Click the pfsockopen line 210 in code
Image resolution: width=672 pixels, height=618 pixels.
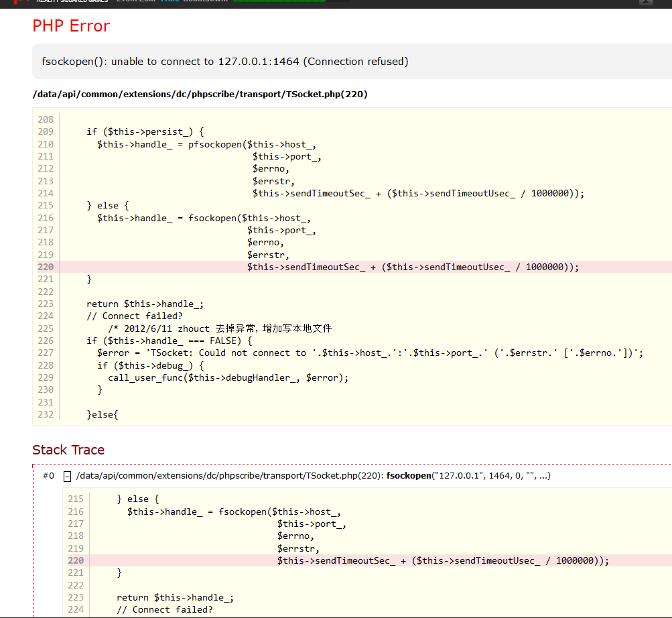tap(206, 144)
